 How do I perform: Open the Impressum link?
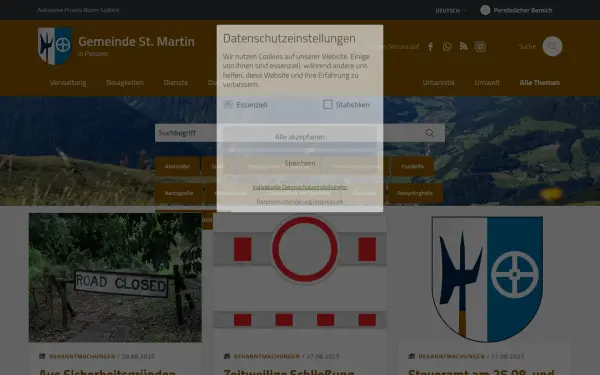[329, 202]
